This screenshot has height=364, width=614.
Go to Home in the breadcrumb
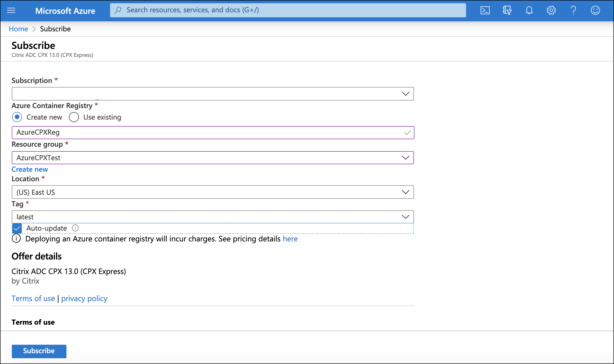pos(18,29)
